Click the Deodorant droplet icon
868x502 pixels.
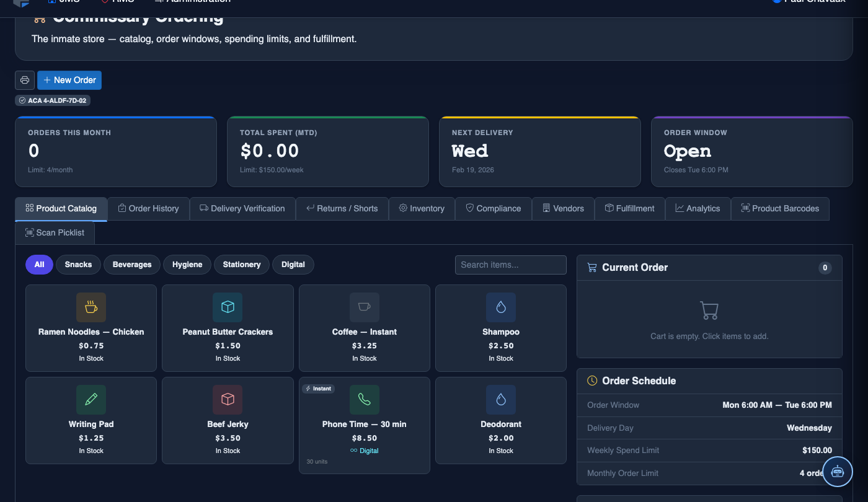click(x=501, y=400)
